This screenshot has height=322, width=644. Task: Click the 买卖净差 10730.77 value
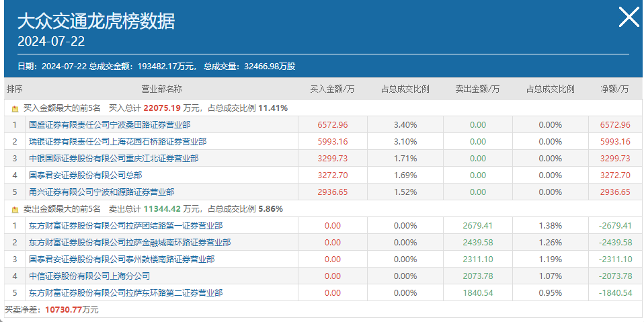[x=63, y=310]
